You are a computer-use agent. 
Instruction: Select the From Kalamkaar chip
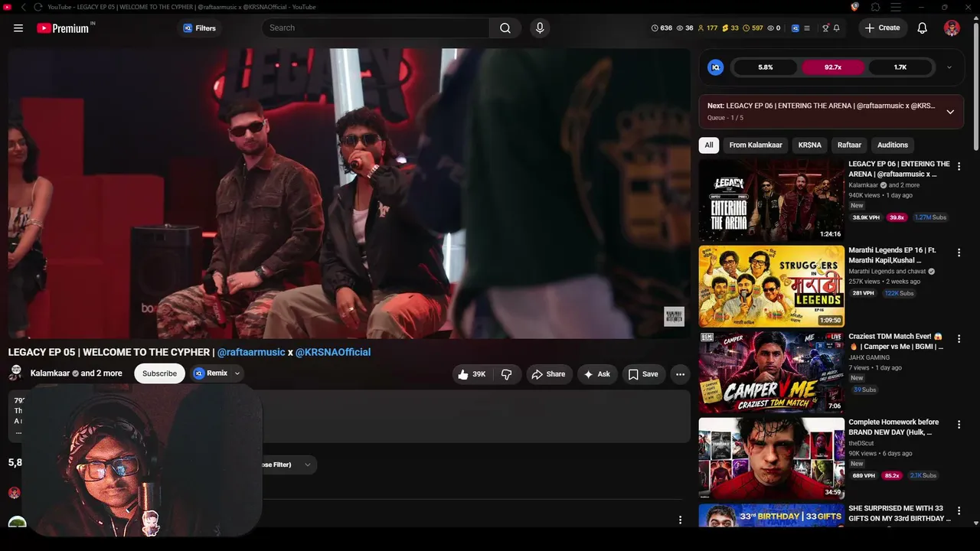click(756, 145)
